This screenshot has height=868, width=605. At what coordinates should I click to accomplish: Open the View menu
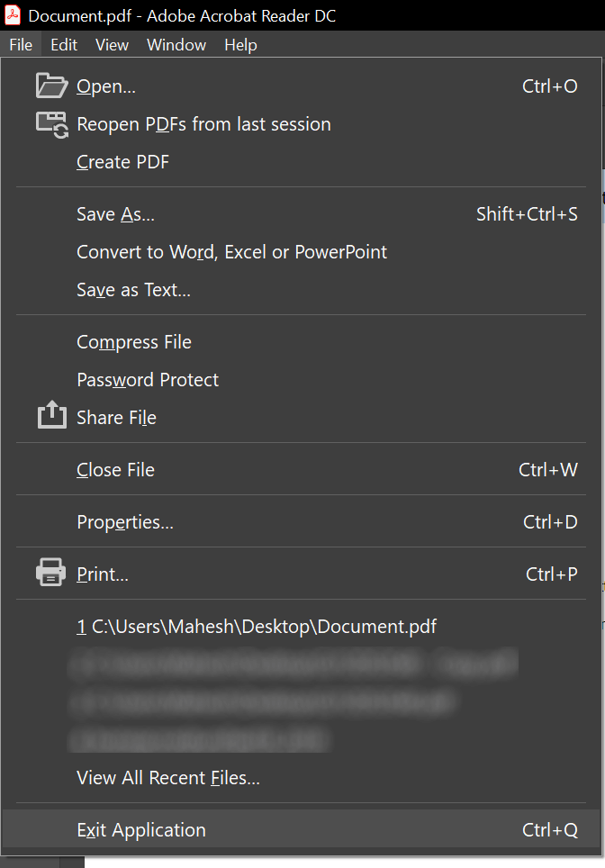click(112, 45)
